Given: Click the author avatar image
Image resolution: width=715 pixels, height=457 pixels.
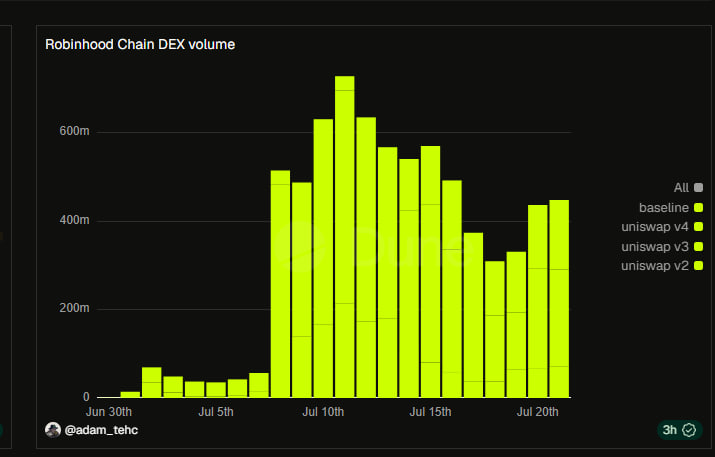Looking at the screenshot, I should point(53,430).
